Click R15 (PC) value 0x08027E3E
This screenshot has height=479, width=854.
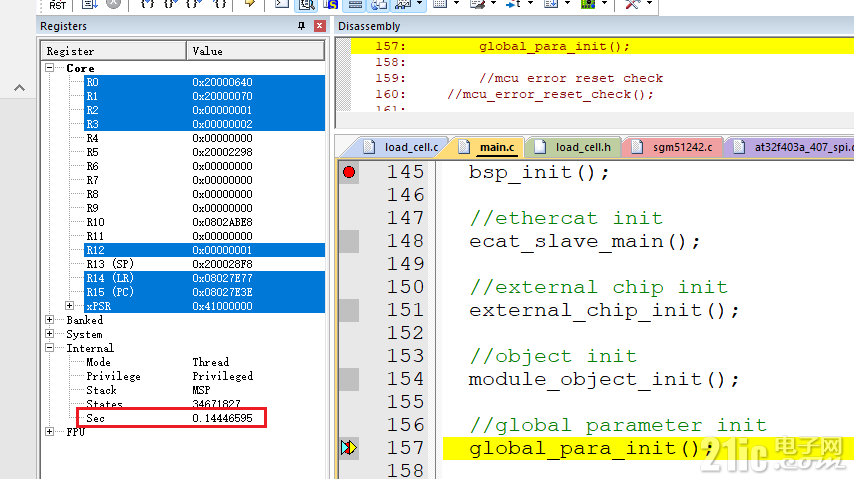[x=222, y=292]
